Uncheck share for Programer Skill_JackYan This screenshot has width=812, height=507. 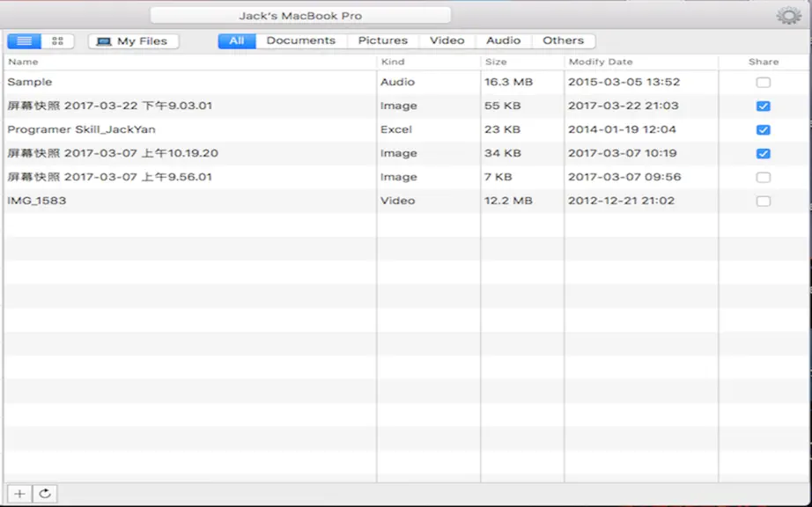point(763,130)
